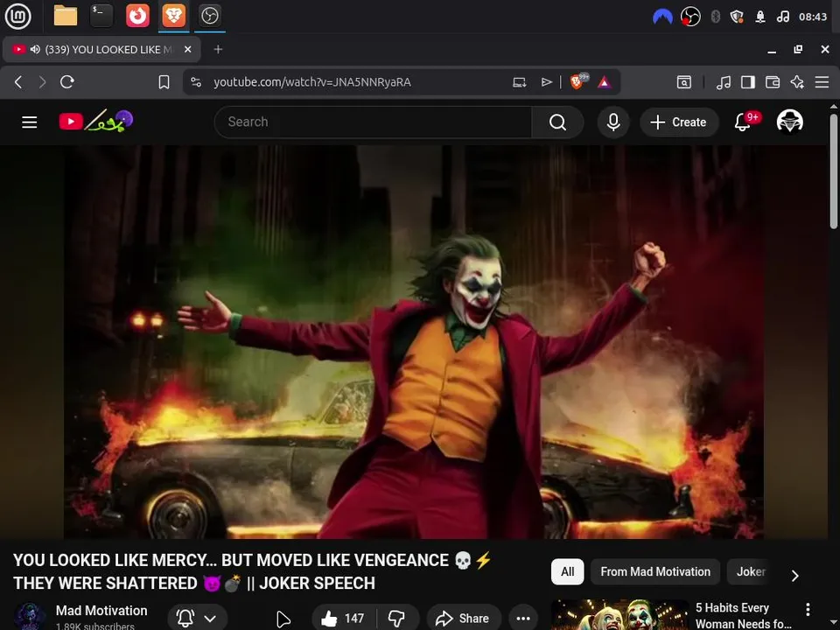Open the Mad Motivation channel name
The image size is (840, 630).
pyautogui.click(x=101, y=610)
